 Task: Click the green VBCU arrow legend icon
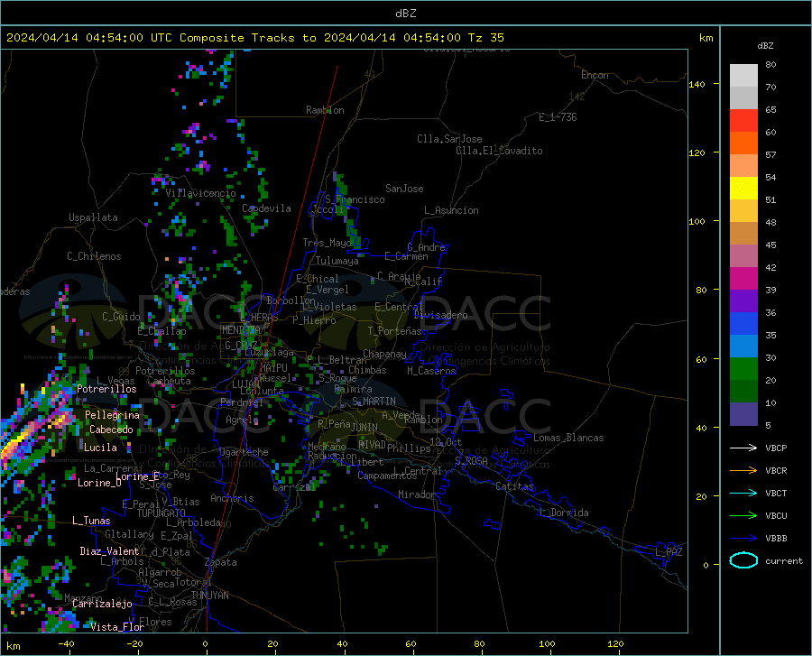click(x=743, y=516)
